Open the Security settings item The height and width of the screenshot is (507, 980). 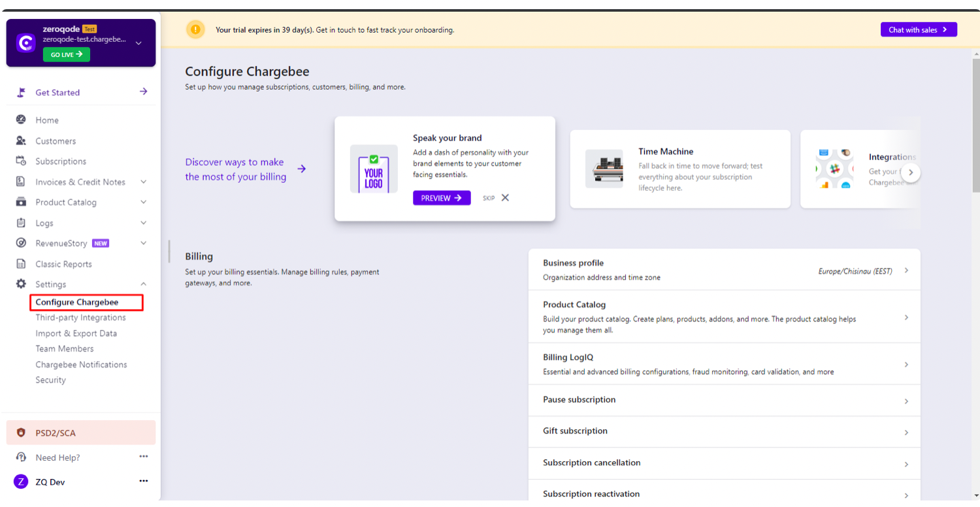point(50,380)
